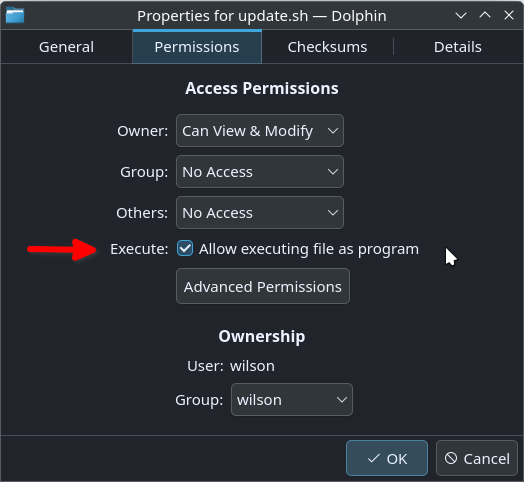This screenshot has height=482, width=524.
Task: Dismiss the dialog with Cancel
Action: [x=477, y=458]
